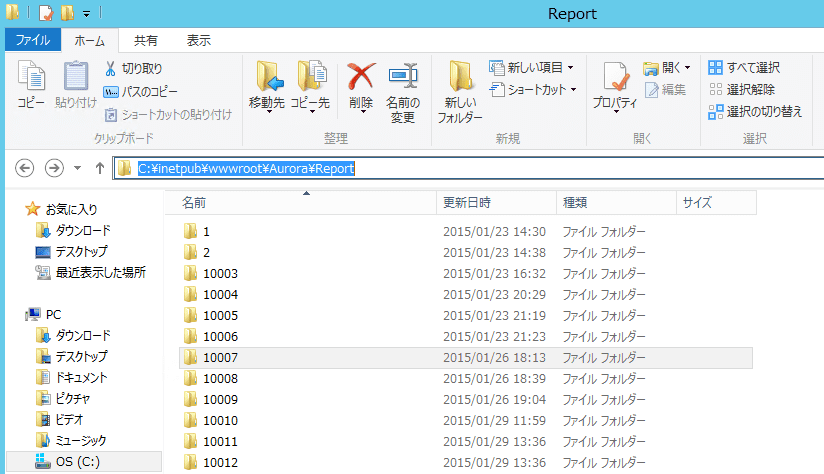The height and width of the screenshot is (474, 824).
Task: Open Desktop (デスクトップ) under PC
Action: (71, 356)
